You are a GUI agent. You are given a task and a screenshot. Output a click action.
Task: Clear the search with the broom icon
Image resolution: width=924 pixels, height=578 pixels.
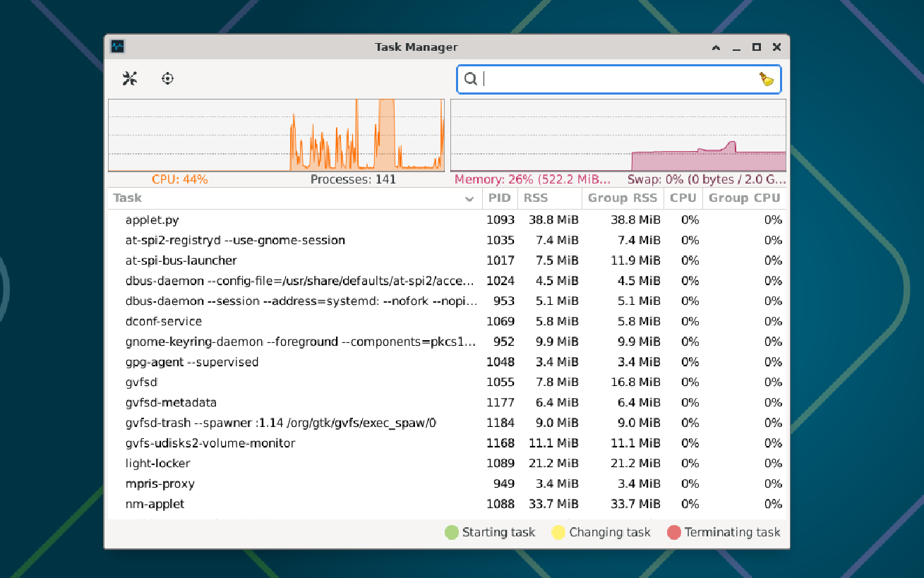pyautogui.click(x=767, y=79)
